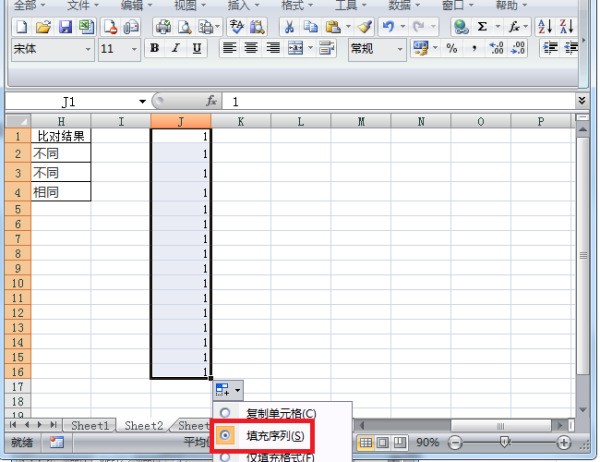
Task: Click the decrease indent icon
Action: click(550, 49)
